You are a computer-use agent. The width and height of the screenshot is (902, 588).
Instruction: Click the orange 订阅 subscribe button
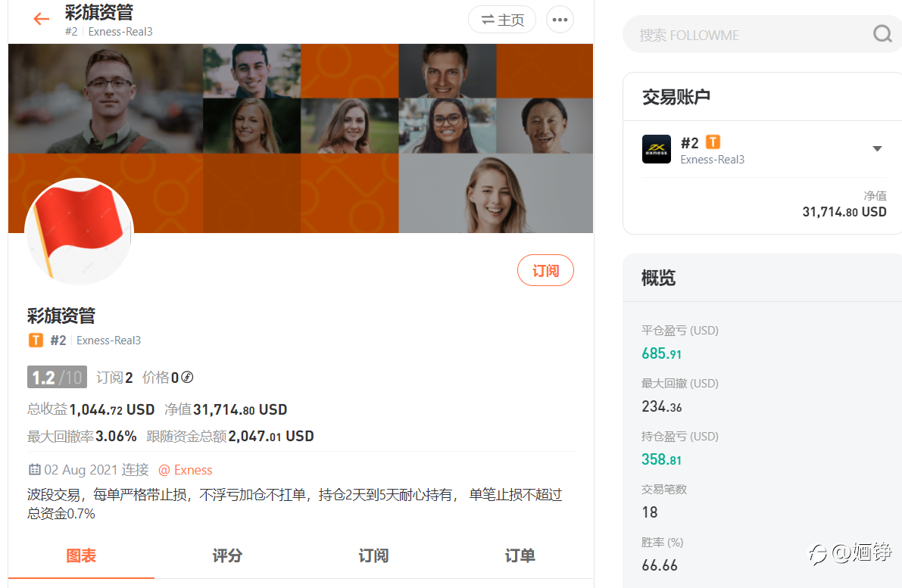(545, 270)
